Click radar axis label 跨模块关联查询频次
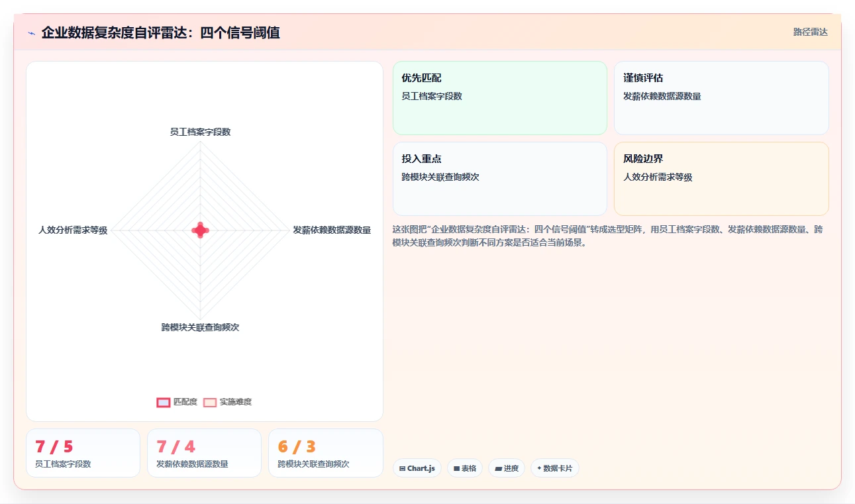Viewport: 855px width, 504px height. click(200, 327)
